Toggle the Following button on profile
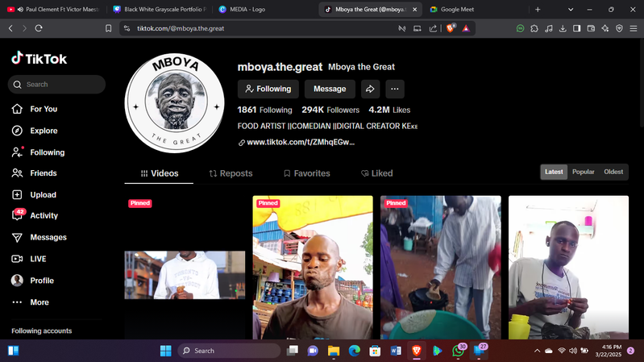Screen dimensions: 644x362 (x=268, y=89)
